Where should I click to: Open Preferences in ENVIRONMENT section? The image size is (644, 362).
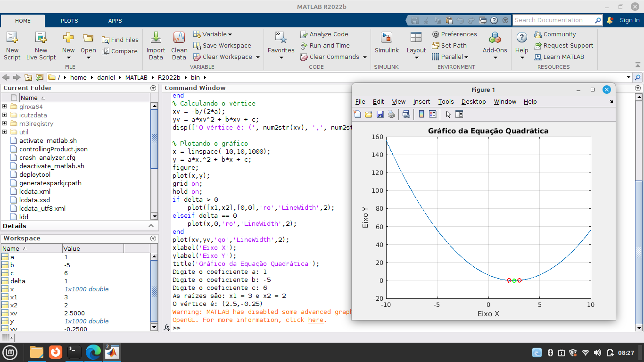(454, 34)
